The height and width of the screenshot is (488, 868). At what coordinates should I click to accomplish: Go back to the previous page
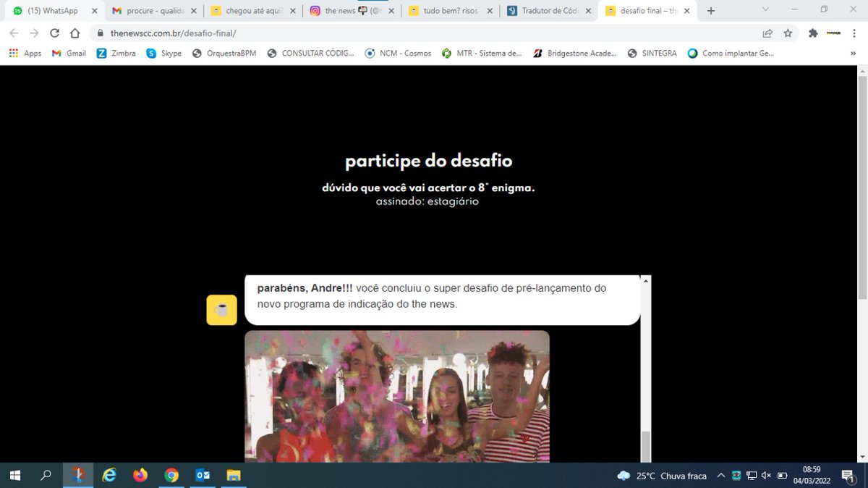pos(14,33)
